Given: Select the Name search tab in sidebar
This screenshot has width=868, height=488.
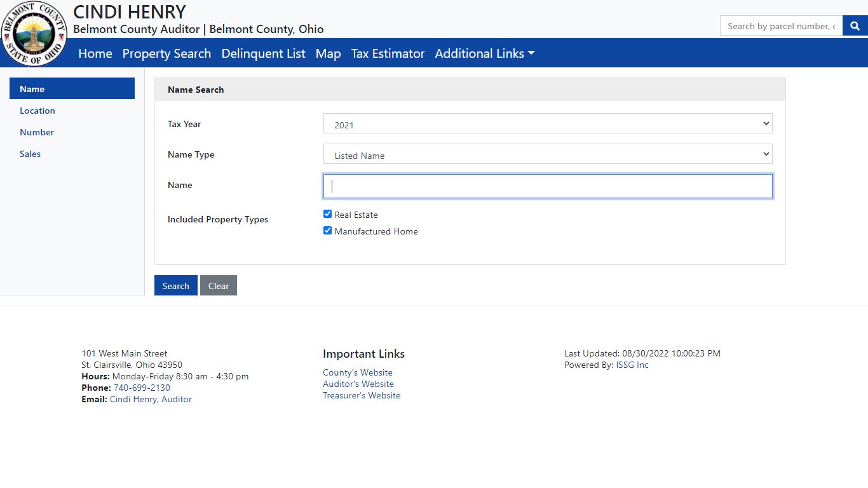Looking at the screenshot, I should click(x=72, y=88).
